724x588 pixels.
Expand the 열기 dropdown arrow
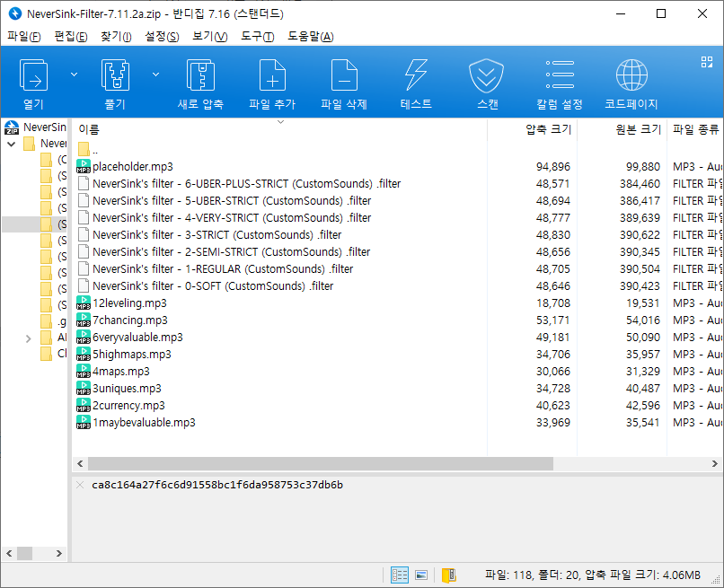74,75
